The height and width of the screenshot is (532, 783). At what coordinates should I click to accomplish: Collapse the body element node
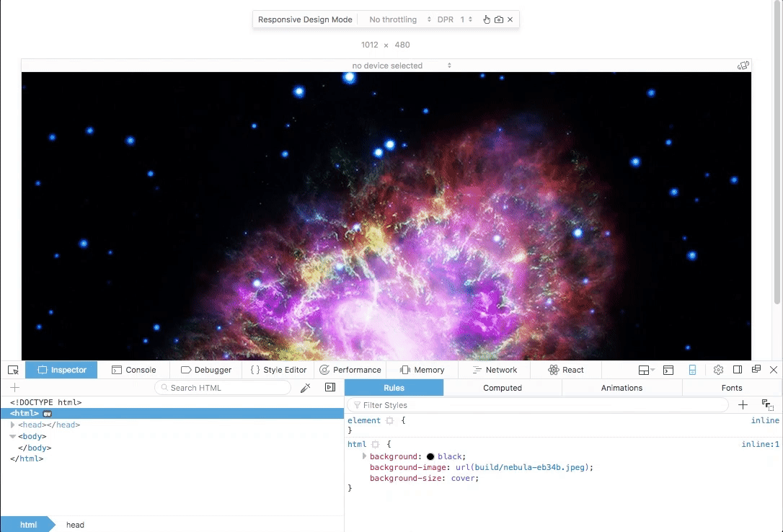[x=12, y=436]
